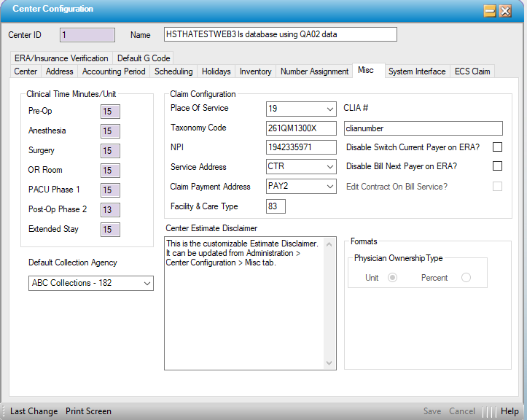Click the Print Screen button
The image size is (527, 420).
tap(88, 411)
